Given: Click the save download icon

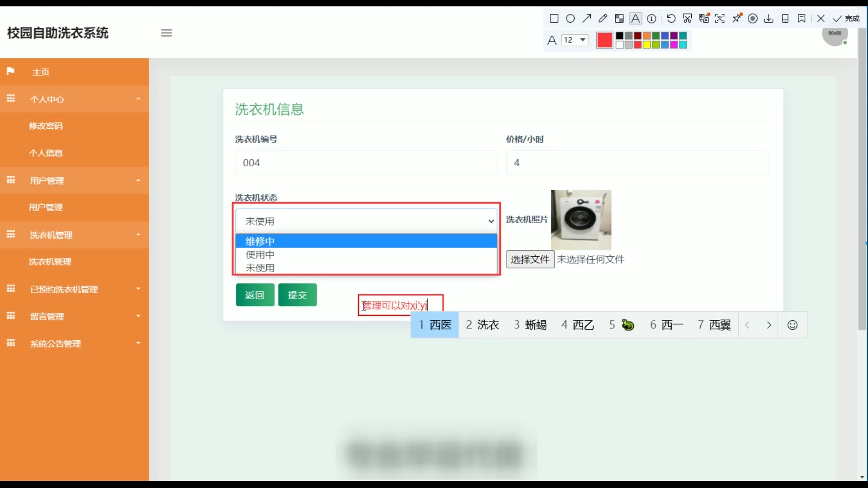Looking at the screenshot, I should [x=769, y=19].
